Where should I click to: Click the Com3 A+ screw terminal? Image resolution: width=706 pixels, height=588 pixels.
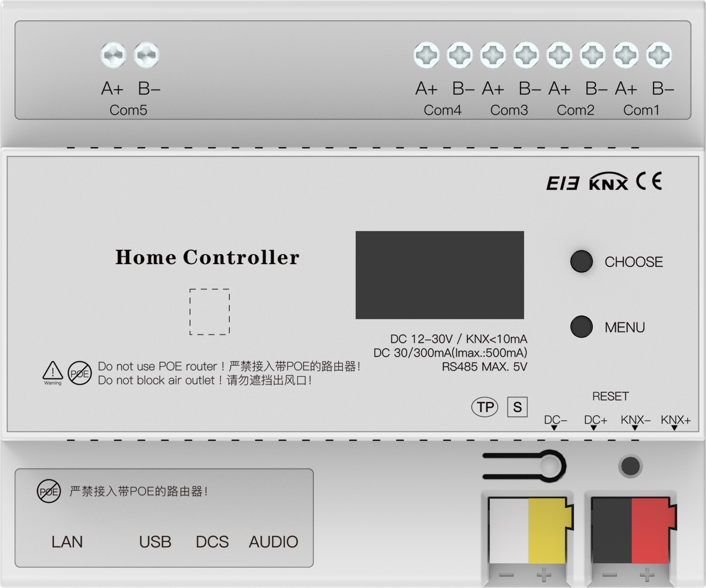coord(493,55)
